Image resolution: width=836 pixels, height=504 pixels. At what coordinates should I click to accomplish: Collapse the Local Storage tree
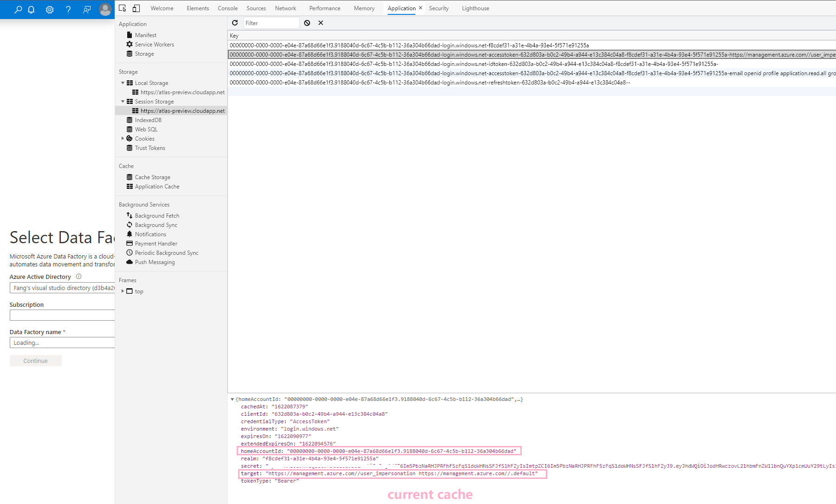pos(123,83)
